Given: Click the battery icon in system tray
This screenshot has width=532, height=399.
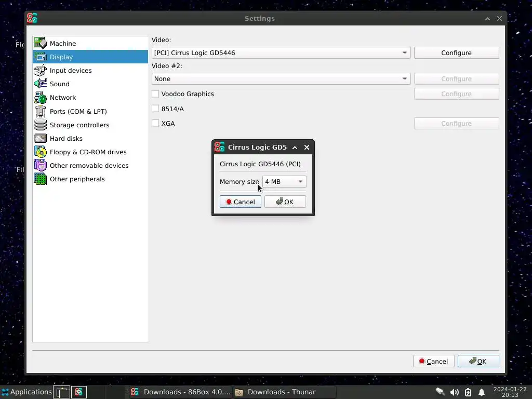Looking at the screenshot, I should point(468,392).
